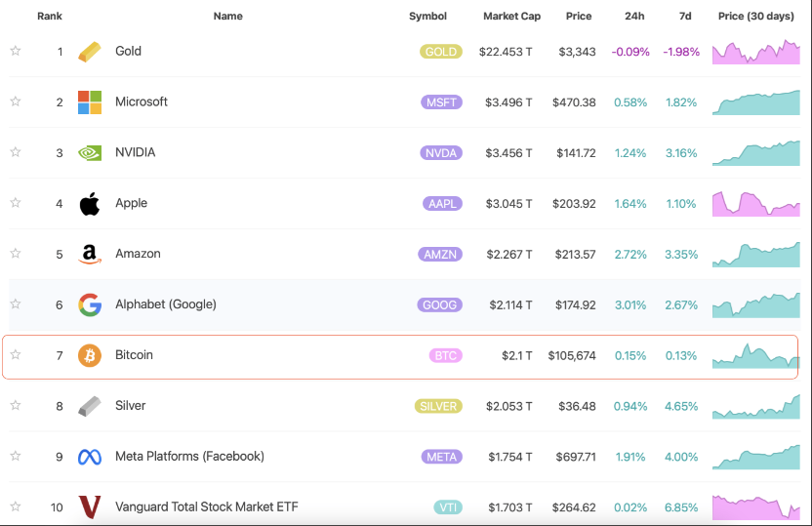
Task: Sort by Market Cap column header
Action: (x=511, y=16)
